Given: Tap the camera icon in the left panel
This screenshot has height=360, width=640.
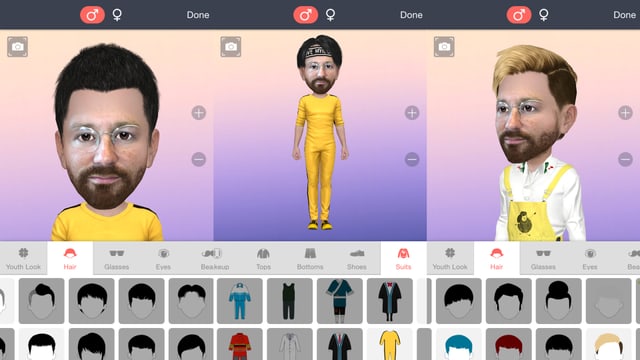Looking at the screenshot, I should coord(18,47).
